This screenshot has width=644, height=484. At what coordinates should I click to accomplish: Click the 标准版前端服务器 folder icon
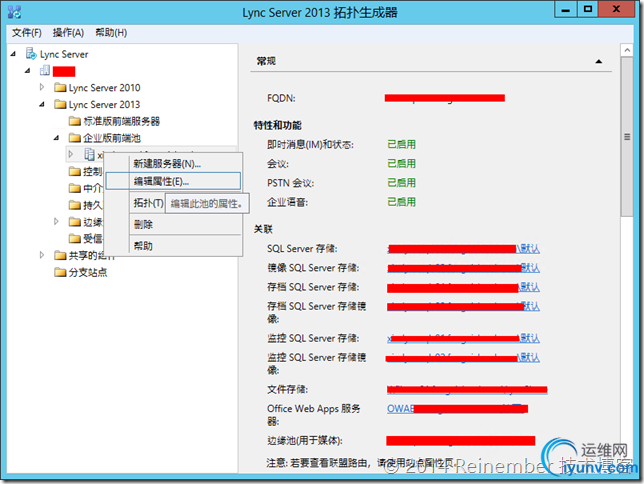(x=75, y=121)
